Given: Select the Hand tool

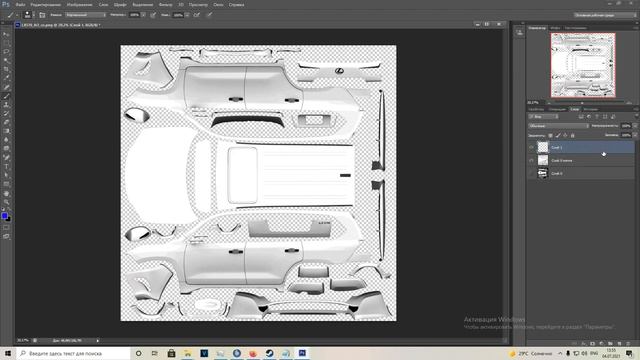Looking at the screenshot, I should point(6,193).
